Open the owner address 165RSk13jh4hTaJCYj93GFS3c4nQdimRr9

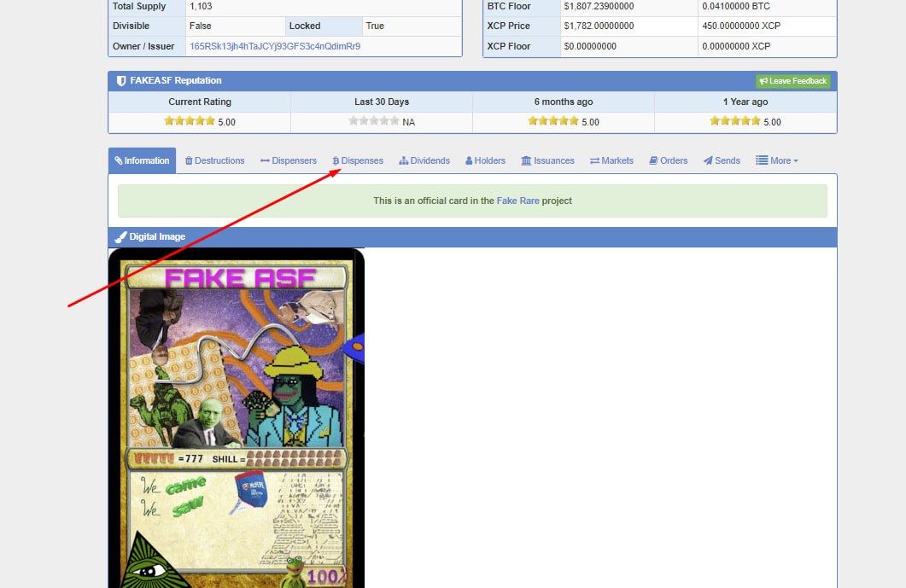click(275, 46)
